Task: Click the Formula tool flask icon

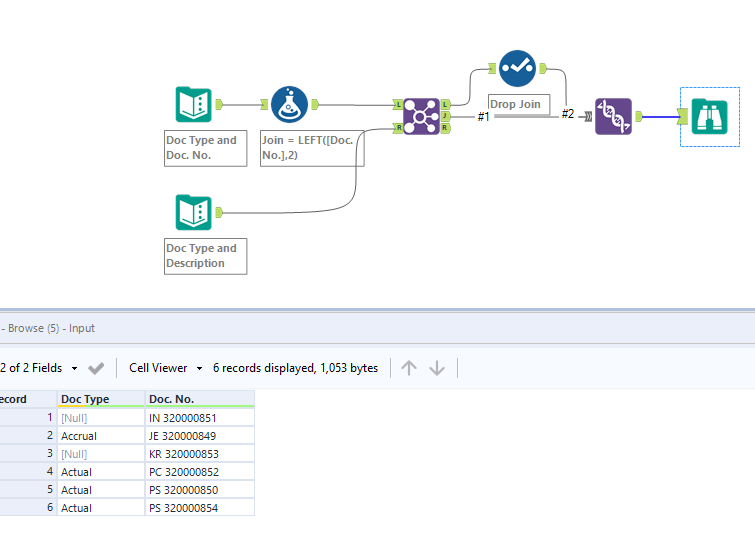Action: coord(289,105)
